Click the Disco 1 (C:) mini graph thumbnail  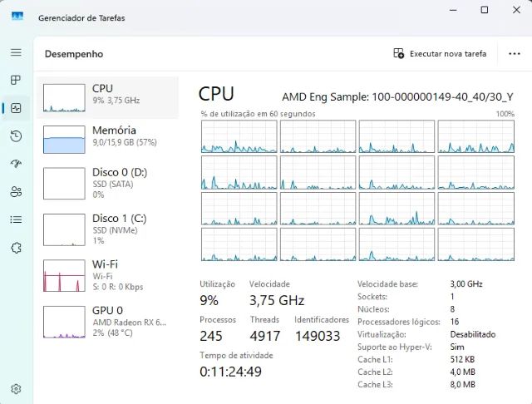[64, 229]
